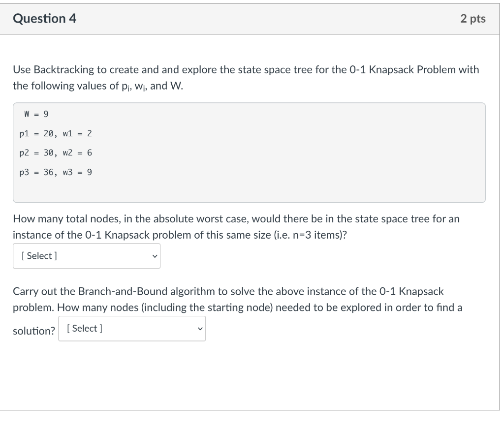Click the '[ Select ]' text in second dropdown
Screen dimensions: 504x430
pyautogui.click(x=85, y=329)
